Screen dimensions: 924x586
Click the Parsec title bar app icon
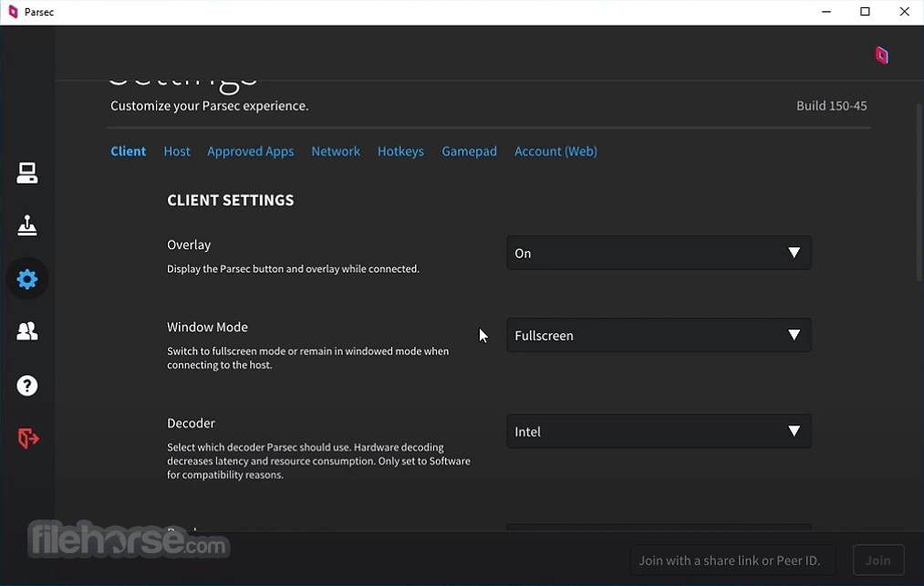13,12
